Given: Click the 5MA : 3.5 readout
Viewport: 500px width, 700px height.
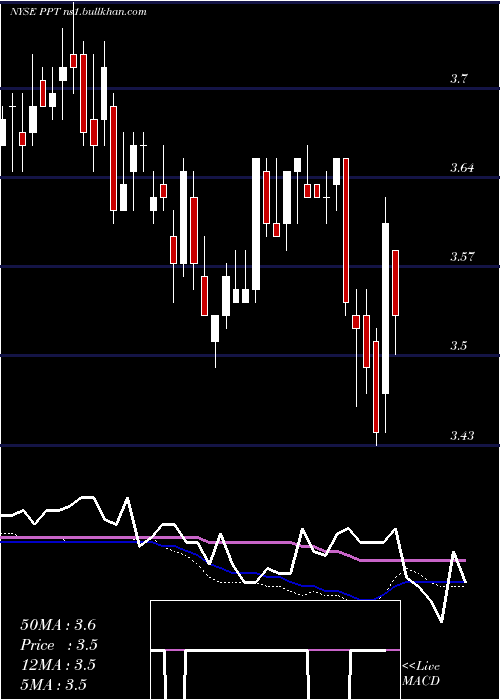Looking at the screenshot, I should point(54,684).
